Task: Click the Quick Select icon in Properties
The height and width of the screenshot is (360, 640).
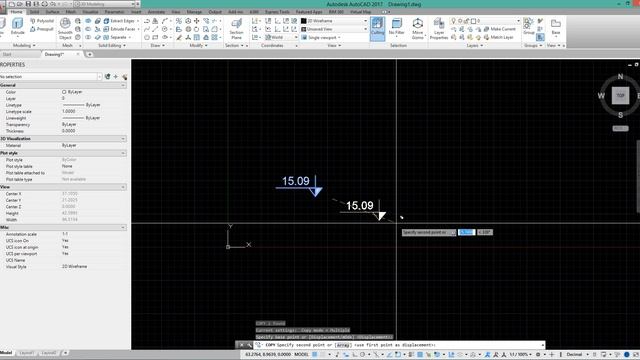Action: [x=124, y=76]
